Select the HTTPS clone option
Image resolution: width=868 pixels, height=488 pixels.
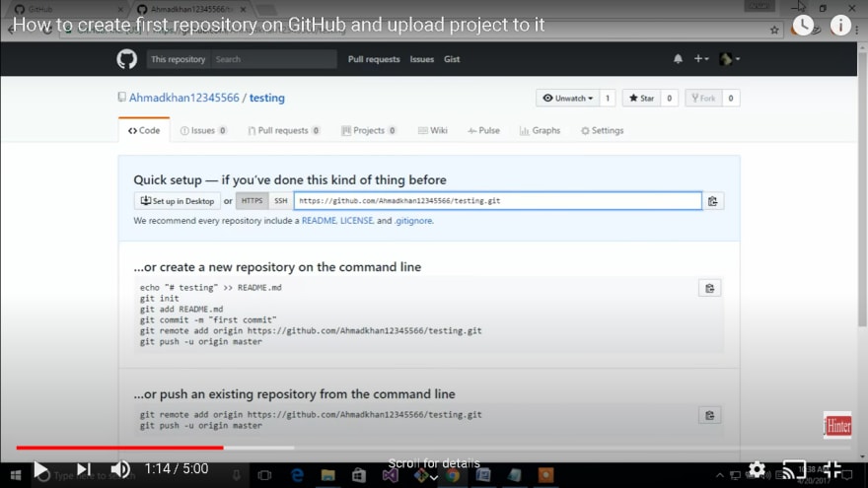252,201
